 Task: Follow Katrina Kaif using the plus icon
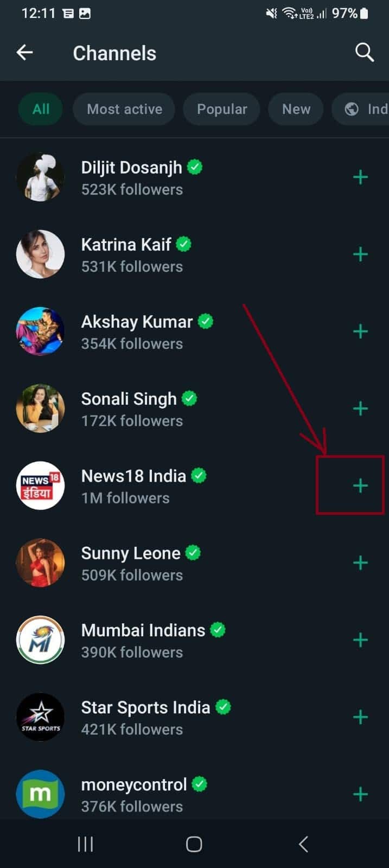[360, 254]
